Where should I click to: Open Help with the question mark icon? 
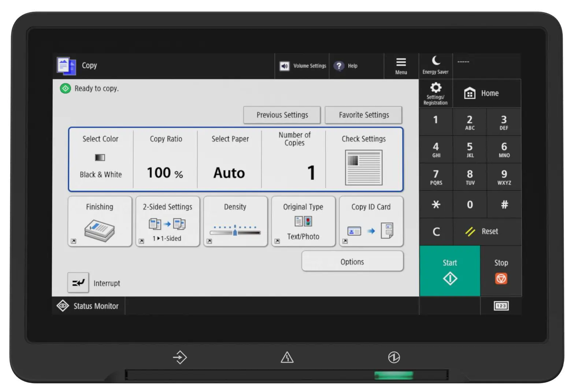click(339, 66)
